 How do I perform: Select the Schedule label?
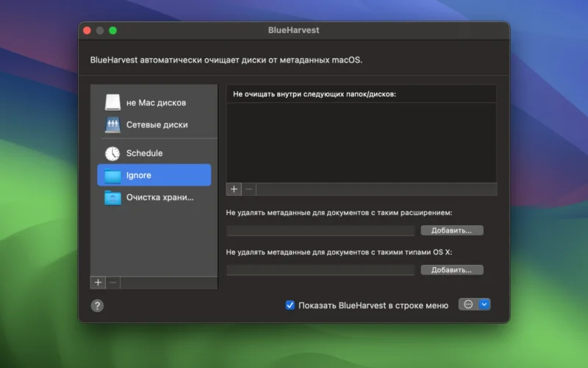pyautogui.click(x=144, y=153)
